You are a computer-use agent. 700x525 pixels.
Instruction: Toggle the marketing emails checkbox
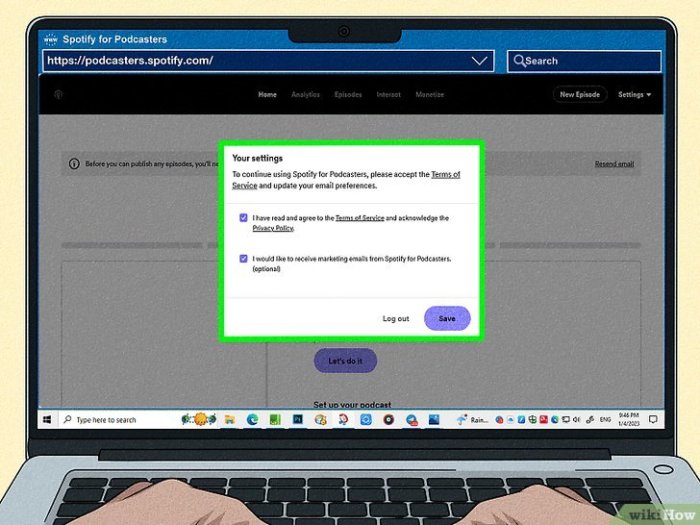coord(243,258)
